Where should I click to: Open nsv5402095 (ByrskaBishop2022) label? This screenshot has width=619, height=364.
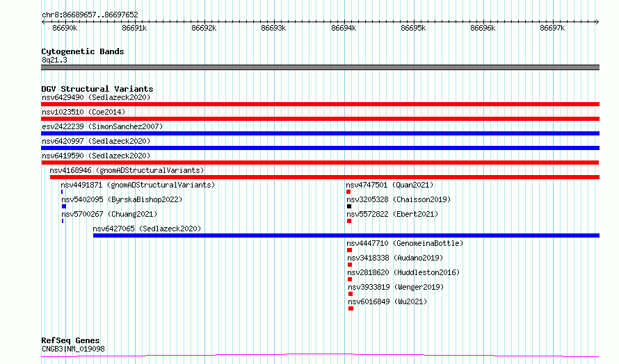point(122,199)
